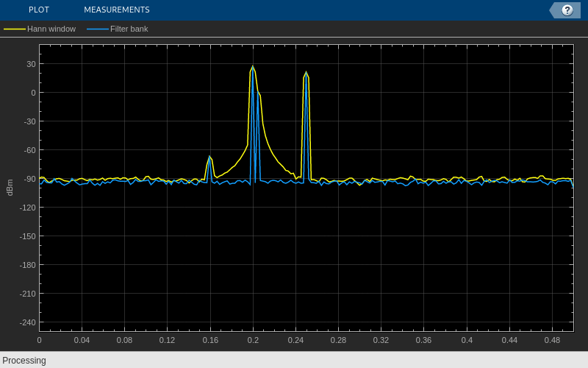Click the 0.16 x-axis tick label

point(210,340)
